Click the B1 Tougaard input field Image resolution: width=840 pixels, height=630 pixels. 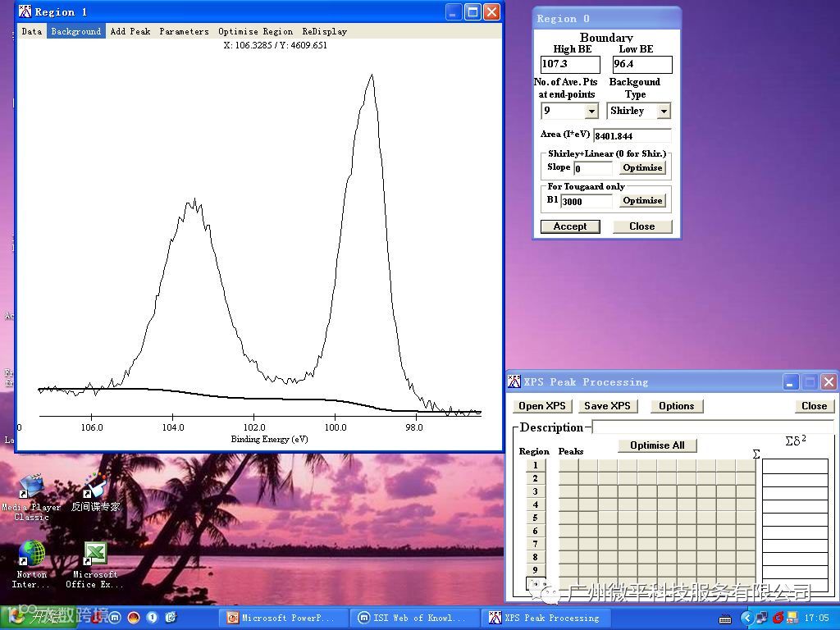[x=586, y=202]
